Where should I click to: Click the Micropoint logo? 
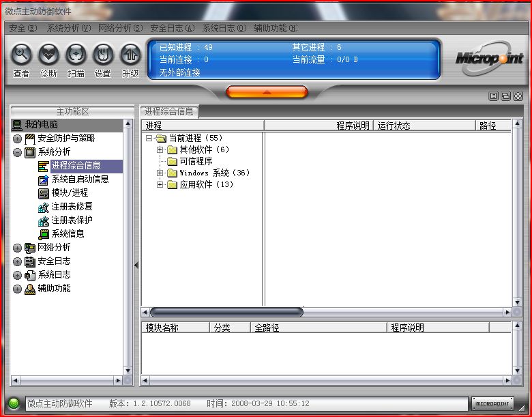(489, 59)
